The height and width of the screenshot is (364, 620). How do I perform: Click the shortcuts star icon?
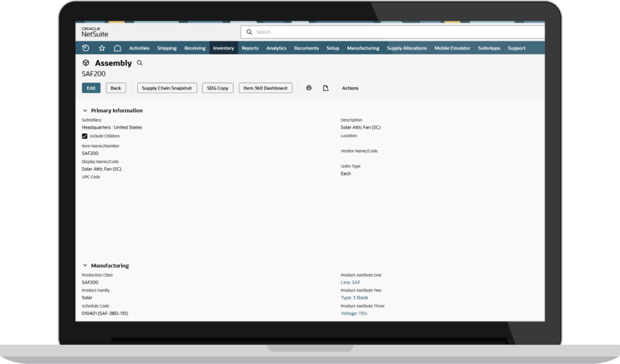102,48
